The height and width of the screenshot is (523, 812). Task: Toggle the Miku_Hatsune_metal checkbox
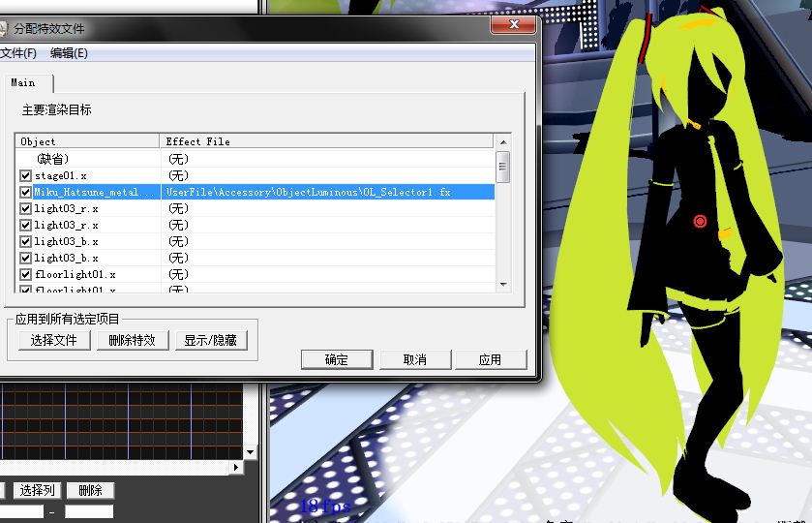[25, 193]
